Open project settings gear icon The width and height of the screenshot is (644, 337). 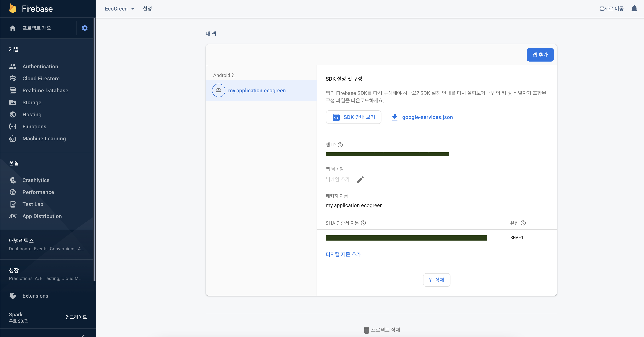tap(85, 28)
